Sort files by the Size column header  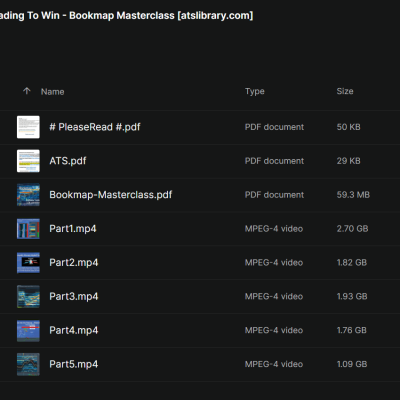pyautogui.click(x=345, y=91)
